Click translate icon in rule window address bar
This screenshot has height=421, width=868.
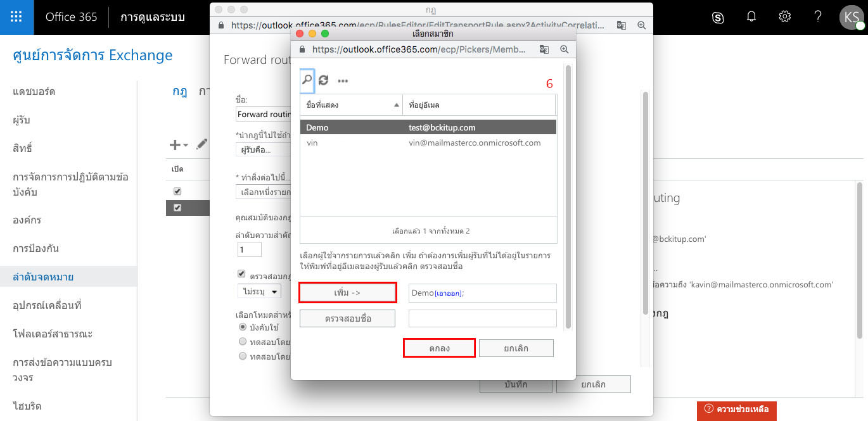tap(622, 25)
